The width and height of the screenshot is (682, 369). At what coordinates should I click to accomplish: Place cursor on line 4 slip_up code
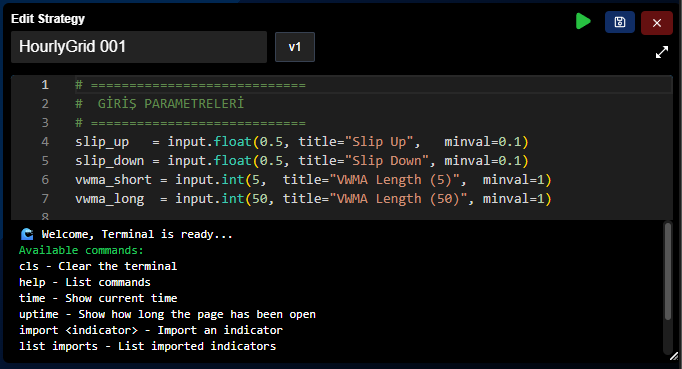point(301,142)
